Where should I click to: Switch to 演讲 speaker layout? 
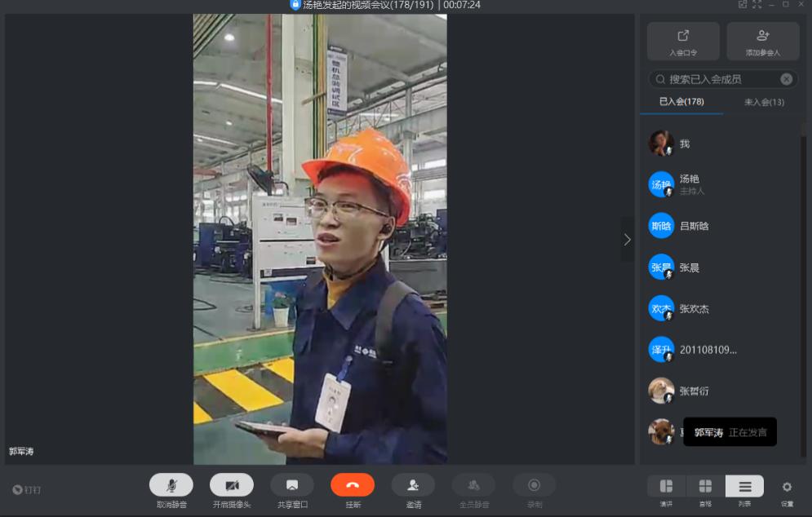666,487
